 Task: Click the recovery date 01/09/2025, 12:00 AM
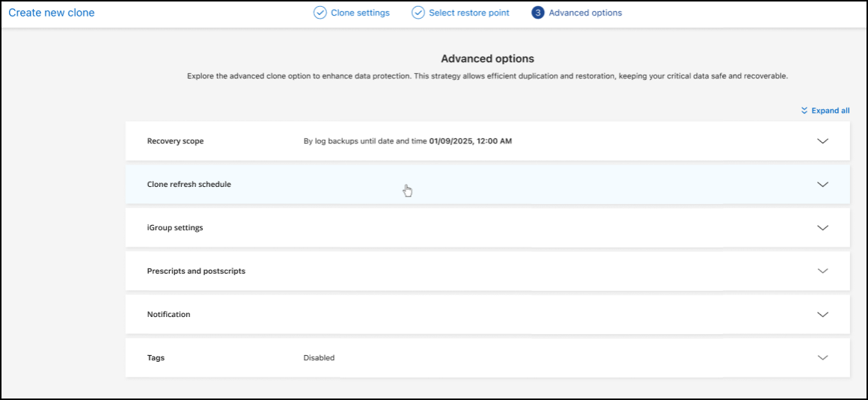471,141
